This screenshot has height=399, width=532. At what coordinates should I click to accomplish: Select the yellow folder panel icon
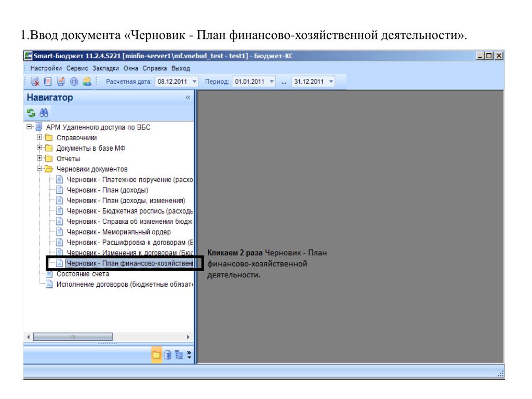point(156,355)
